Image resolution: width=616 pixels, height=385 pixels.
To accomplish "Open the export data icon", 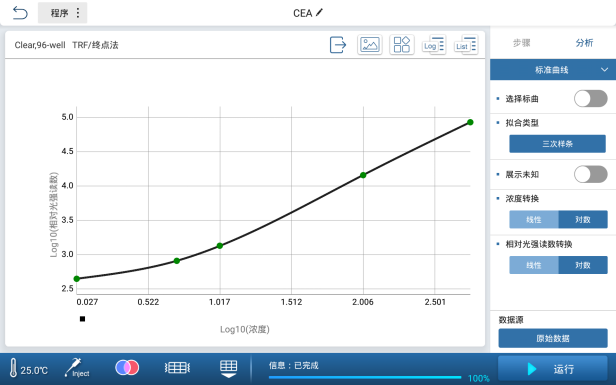I will click(x=338, y=44).
